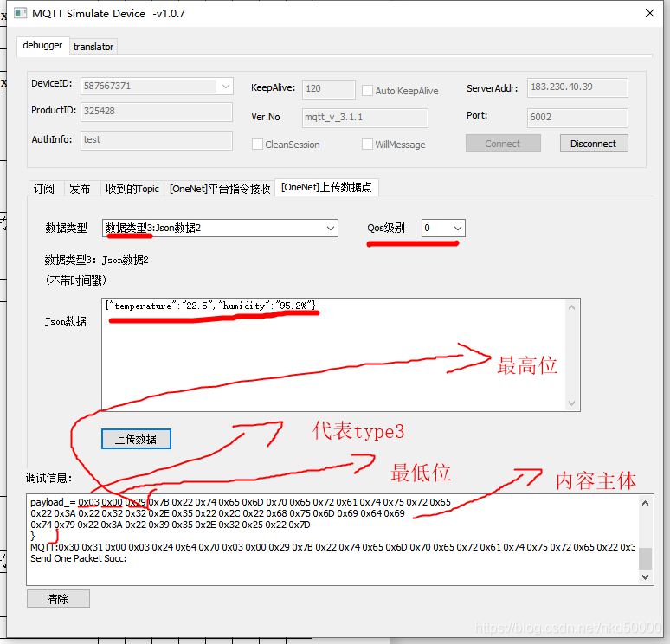Click the Json text area scroll up arrow
This screenshot has width=670, height=644.
tap(571, 307)
